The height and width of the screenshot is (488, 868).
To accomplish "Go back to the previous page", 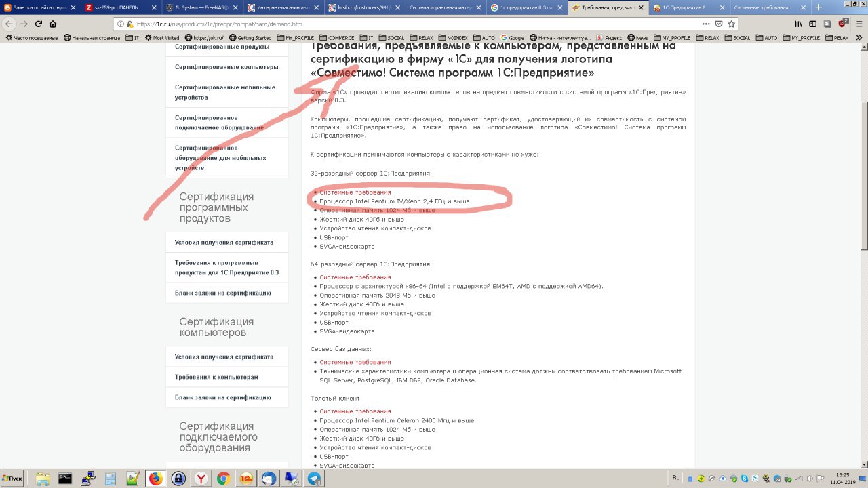I will click(9, 23).
